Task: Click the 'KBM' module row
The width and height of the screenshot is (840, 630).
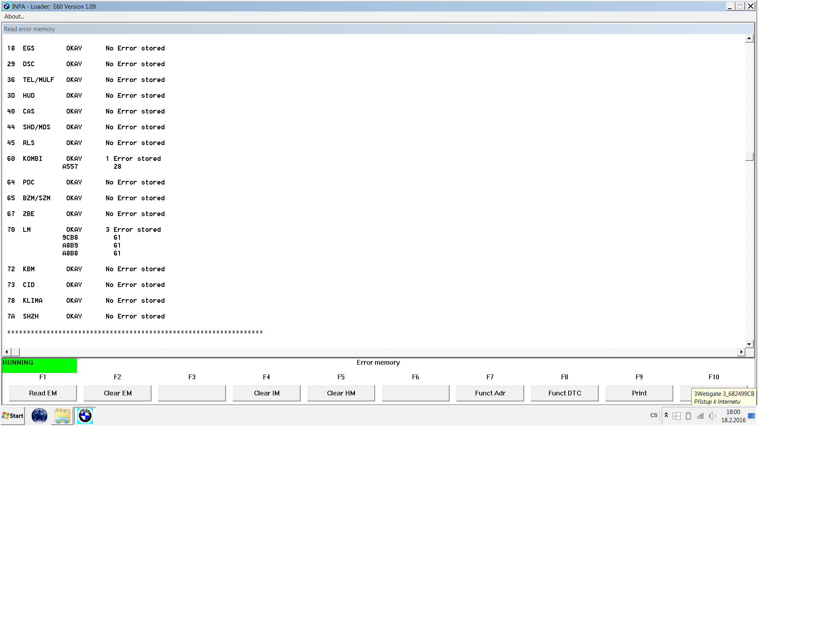Action: 86,269
